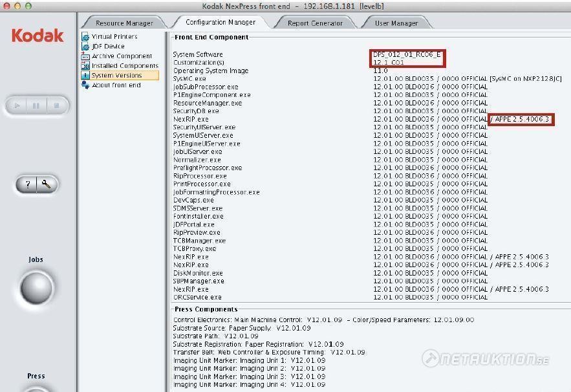Image resolution: width=571 pixels, height=392 pixels.
Task: Click the Transfer Belt Web Controller line
Action: pyautogui.click(x=269, y=353)
